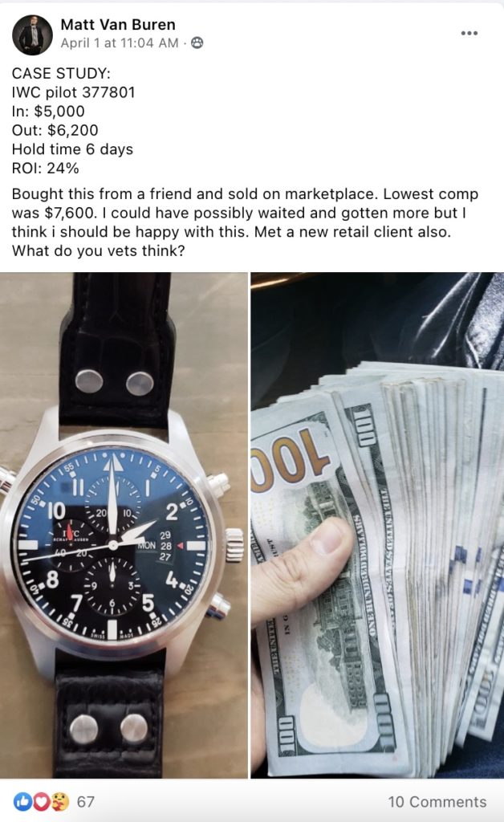Viewport: 504px width, 822px height.
Task: Click the CASE STUDY heading text
Action: click(x=61, y=73)
